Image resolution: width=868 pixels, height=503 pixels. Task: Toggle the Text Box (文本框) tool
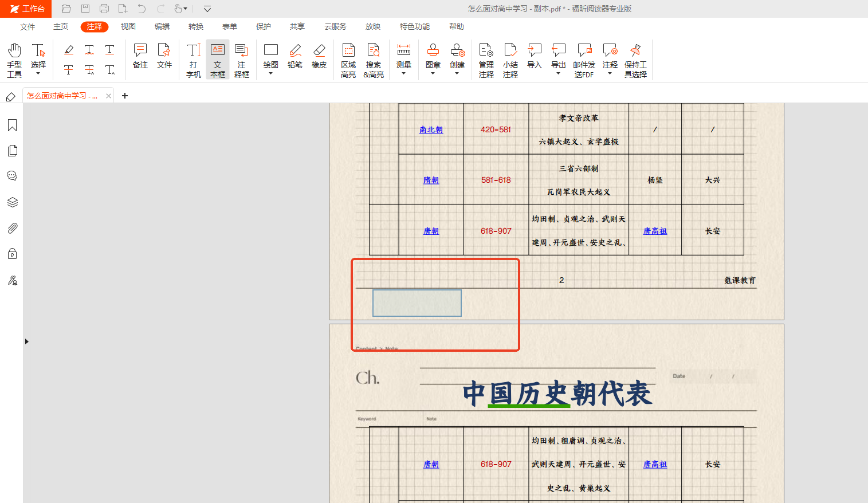218,60
